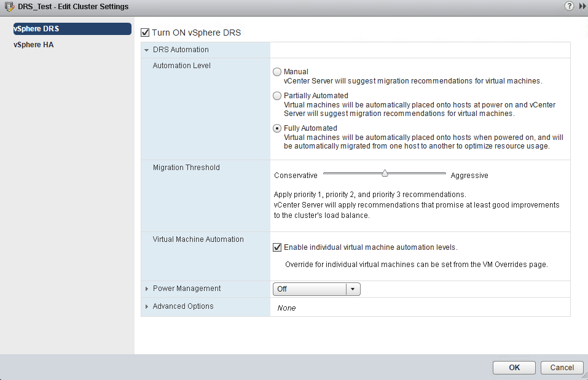Viewport: 588px width, 380px height.
Task: Select the vSphere DRS section
Action: (x=73, y=29)
